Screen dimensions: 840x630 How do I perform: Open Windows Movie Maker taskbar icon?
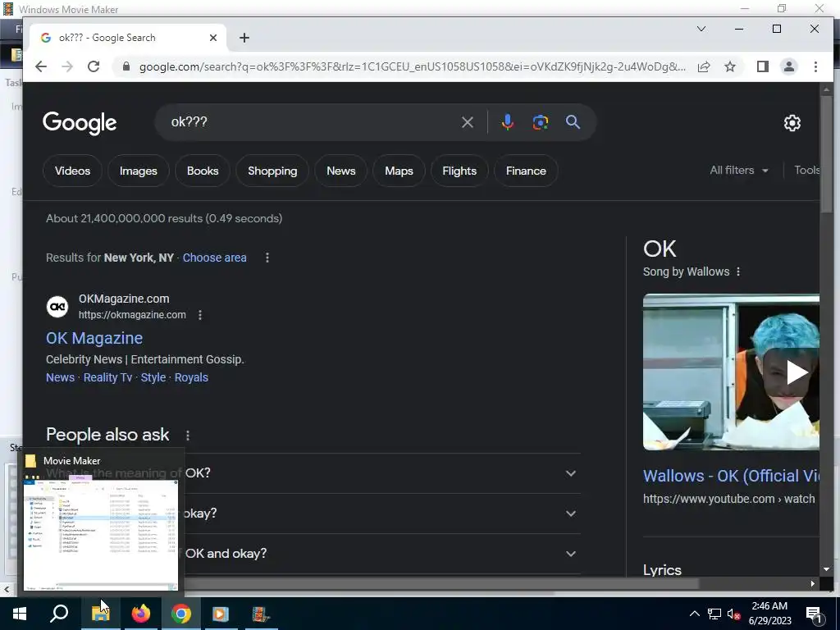point(261,614)
